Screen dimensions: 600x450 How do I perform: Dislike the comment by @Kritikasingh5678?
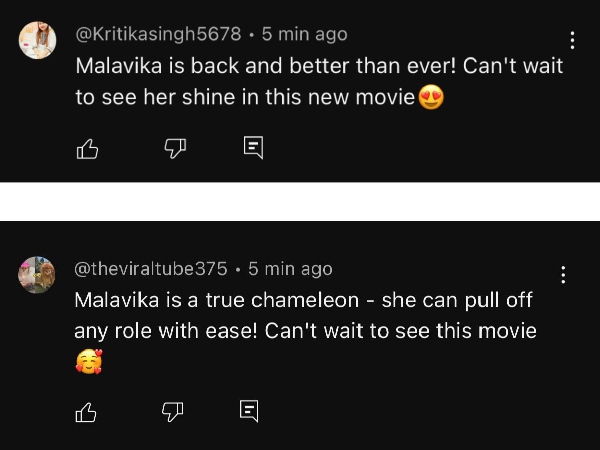click(174, 149)
